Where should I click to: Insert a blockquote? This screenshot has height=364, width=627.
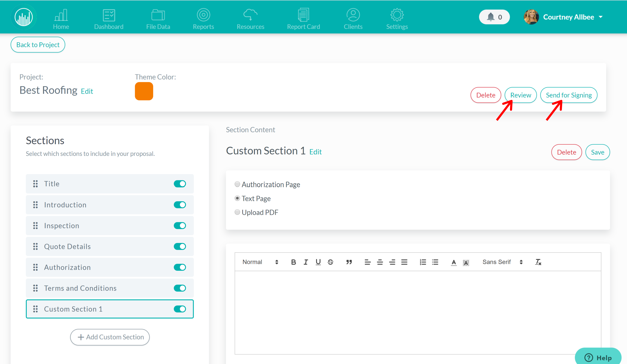point(349,262)
